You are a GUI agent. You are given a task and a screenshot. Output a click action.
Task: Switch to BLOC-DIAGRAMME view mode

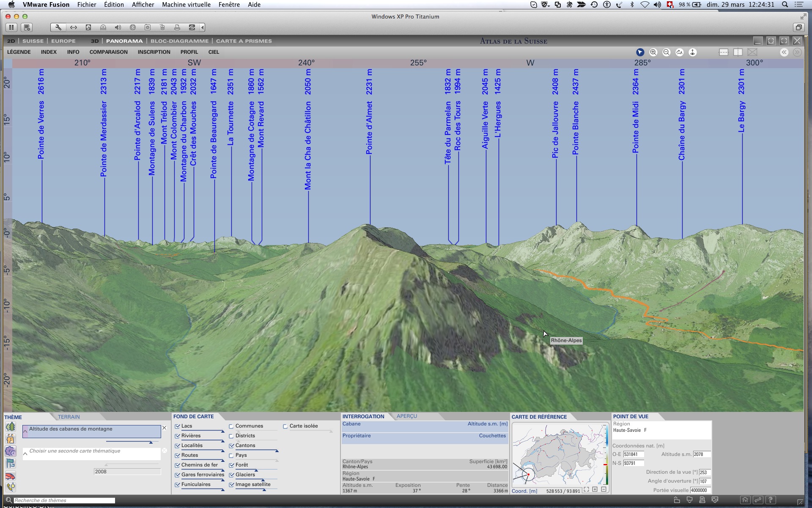179,41
